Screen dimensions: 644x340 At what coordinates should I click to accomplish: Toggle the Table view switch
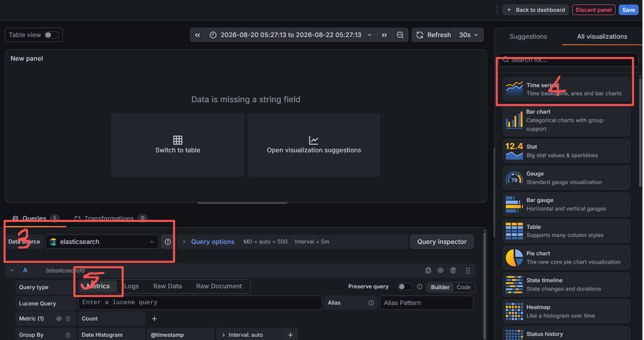click(x=51, y=35)
